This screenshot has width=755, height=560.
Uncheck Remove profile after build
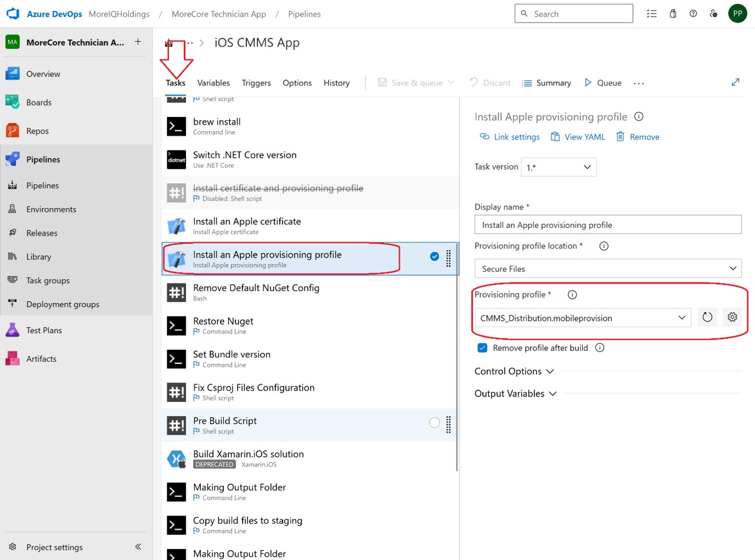pos(482,348)
